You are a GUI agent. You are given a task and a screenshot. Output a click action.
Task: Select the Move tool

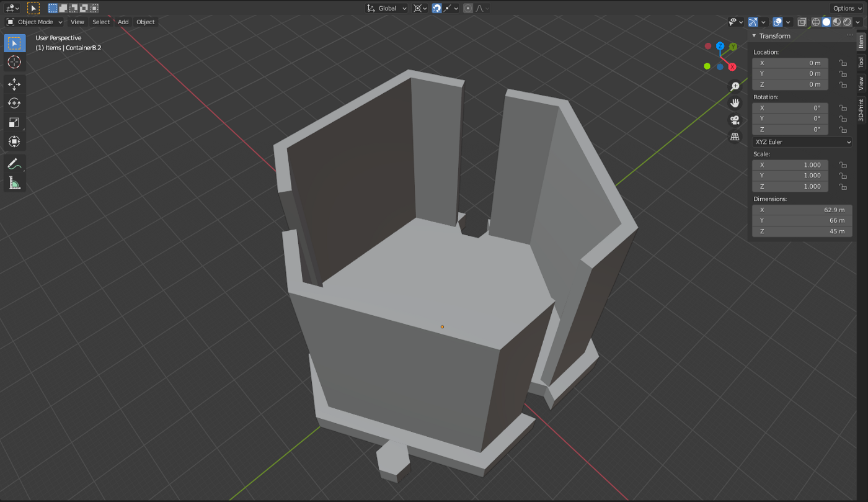click(x=14, y=84)
